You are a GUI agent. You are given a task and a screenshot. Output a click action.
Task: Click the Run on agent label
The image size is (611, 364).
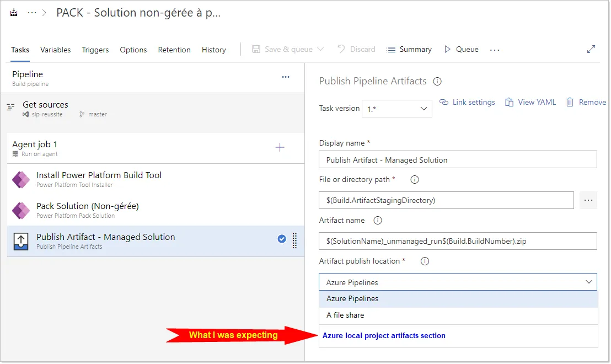click(x=39, y=154)
